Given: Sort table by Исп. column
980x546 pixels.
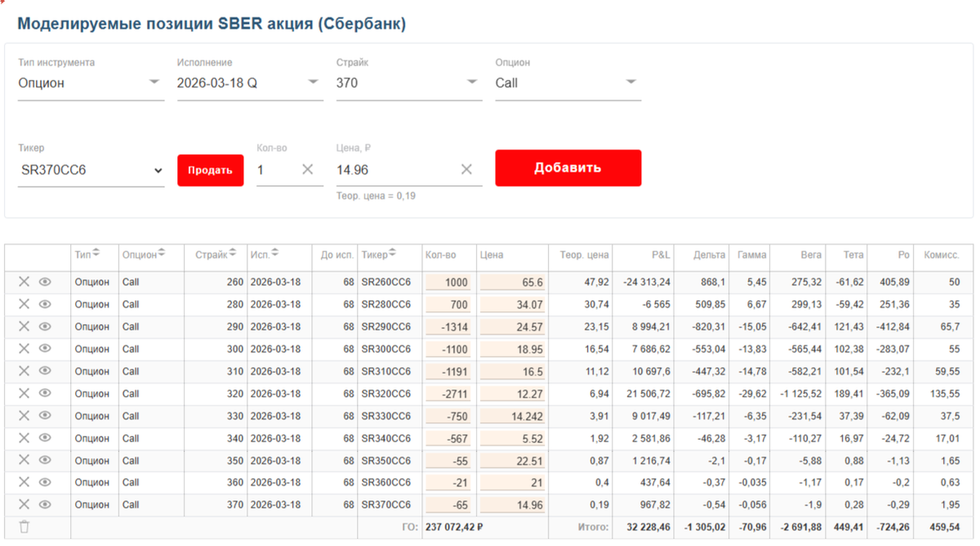Looking at the screenshot, I should coord(274,254).
